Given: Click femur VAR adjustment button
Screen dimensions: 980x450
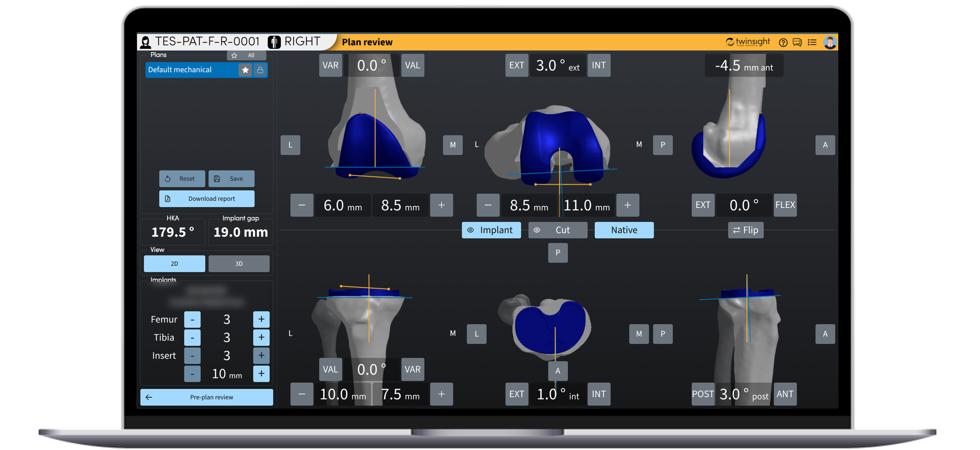Looking at the screenshot, I should coord(330,65).
